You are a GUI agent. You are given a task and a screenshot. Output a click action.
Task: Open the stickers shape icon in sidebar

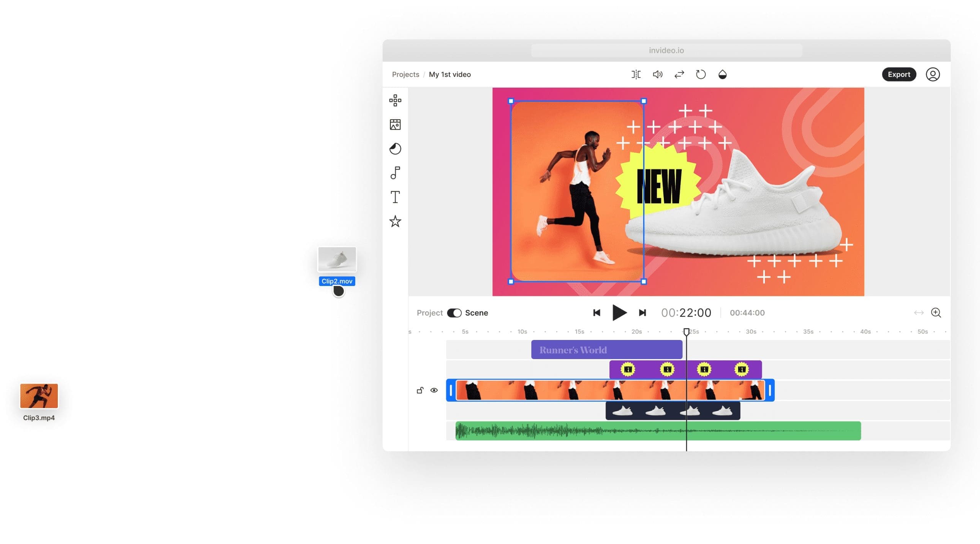click(x=395, y=149)
